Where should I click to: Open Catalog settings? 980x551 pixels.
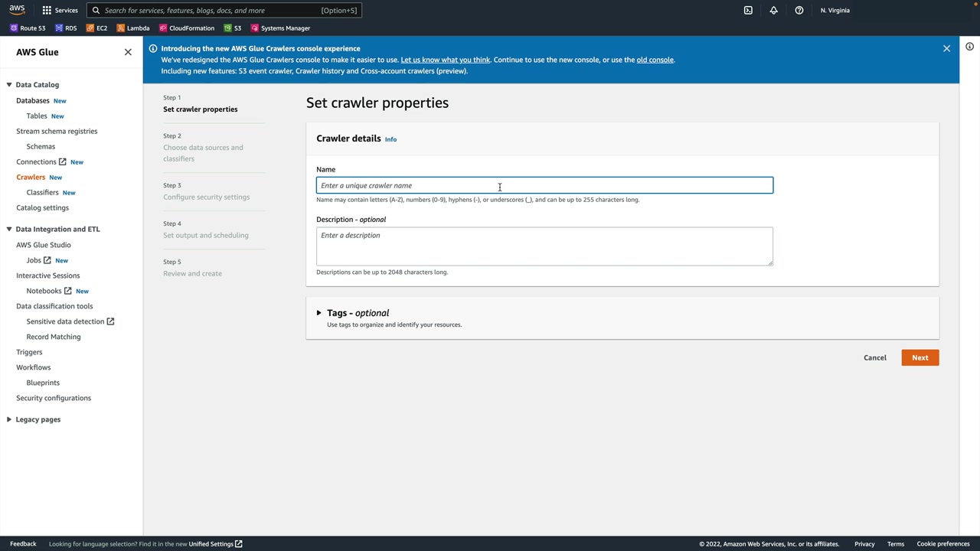click(x=42, y=207)
